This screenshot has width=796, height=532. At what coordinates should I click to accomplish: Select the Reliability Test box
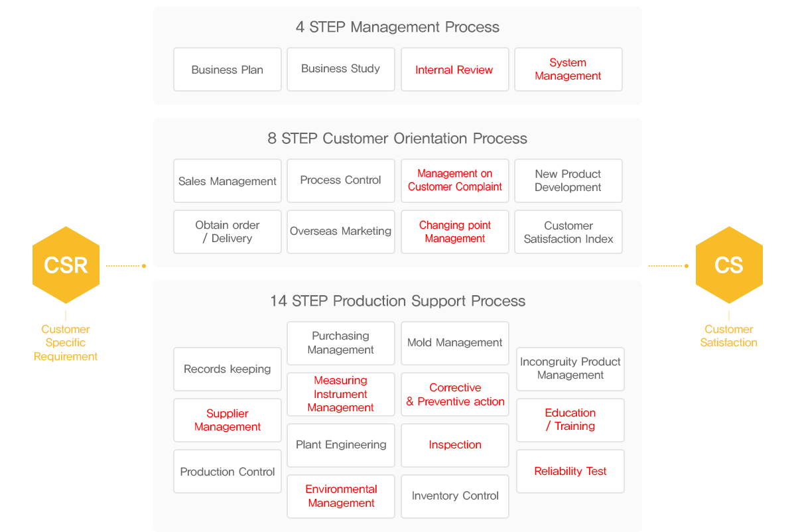click(x=570, y=472)
